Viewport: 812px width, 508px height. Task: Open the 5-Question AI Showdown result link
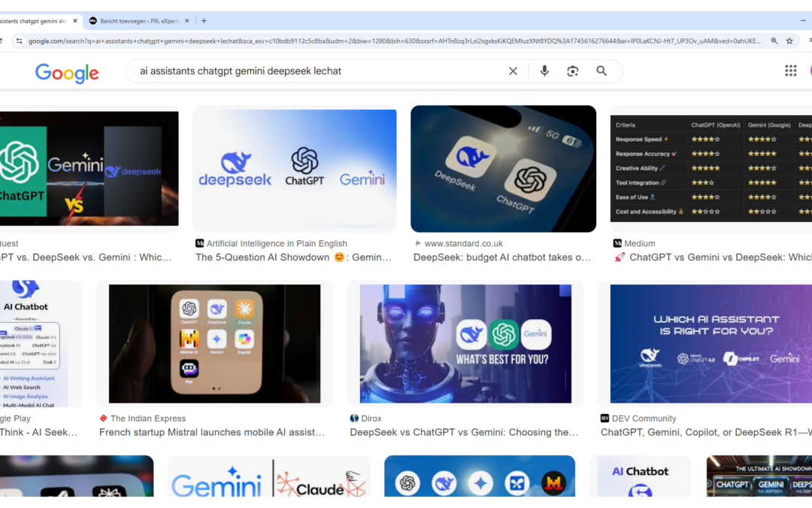point(293,257)
